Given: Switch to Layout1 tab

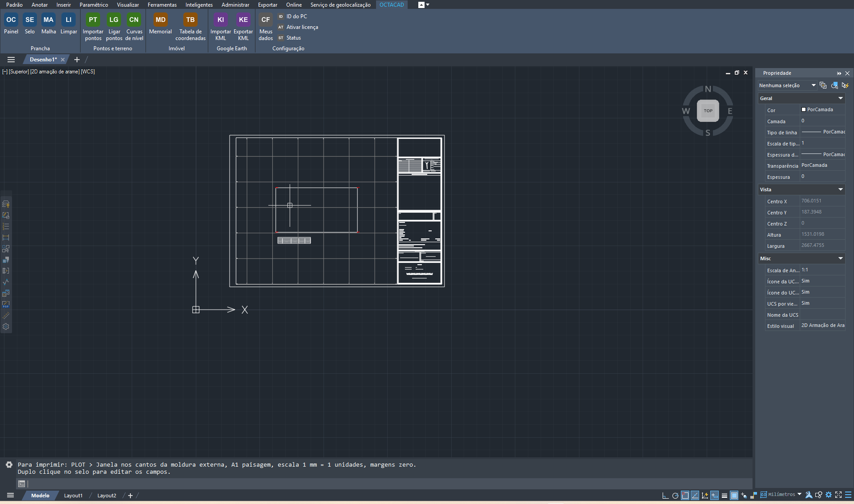Looking at the screenshot, I should [x=73, y=496].
